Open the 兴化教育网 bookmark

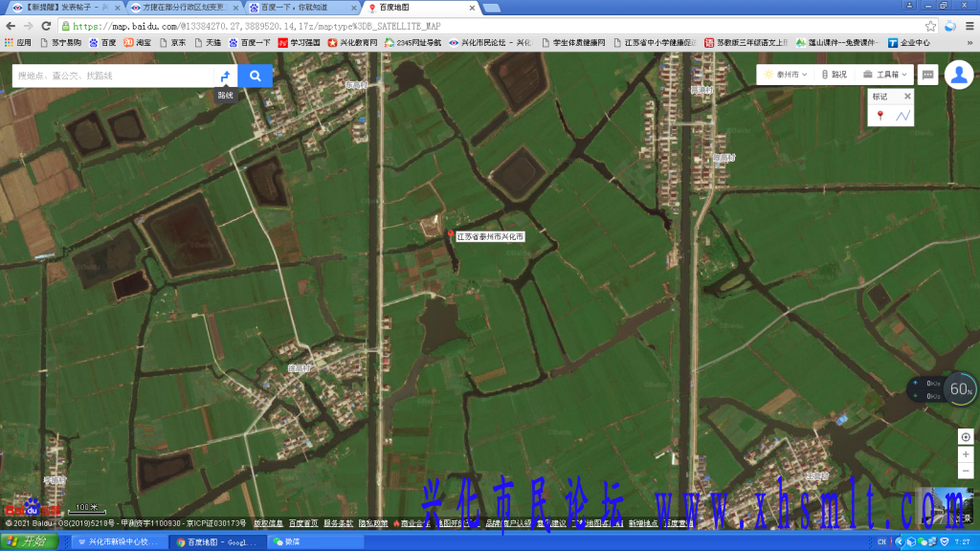tap(352, 42)
